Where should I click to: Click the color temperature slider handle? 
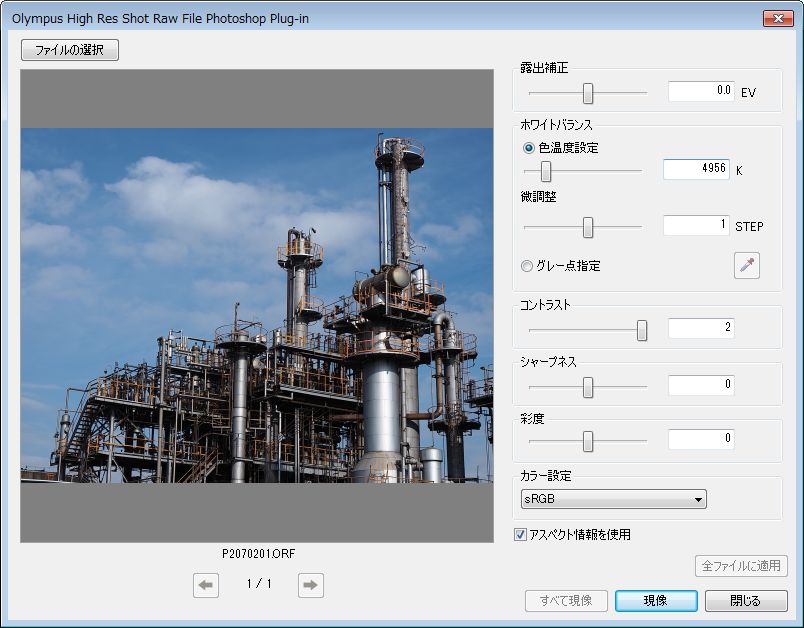point(546,171)
